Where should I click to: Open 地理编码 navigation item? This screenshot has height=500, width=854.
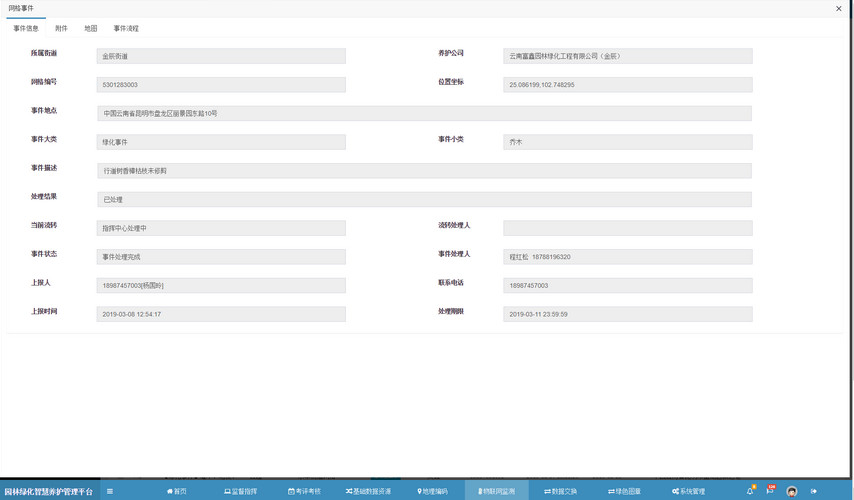click(432, 491)
